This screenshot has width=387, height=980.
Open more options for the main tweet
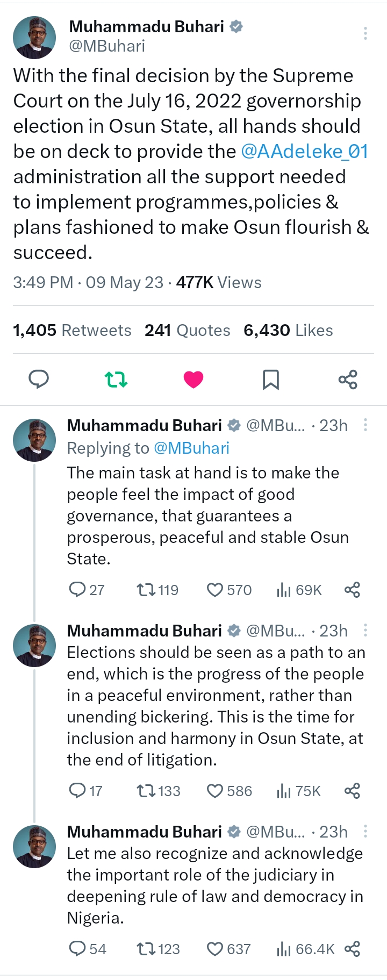coord(365,33)
